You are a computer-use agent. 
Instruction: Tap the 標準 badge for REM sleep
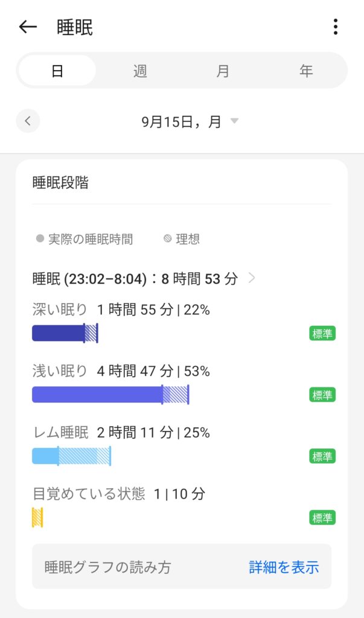tap(322, 456)
